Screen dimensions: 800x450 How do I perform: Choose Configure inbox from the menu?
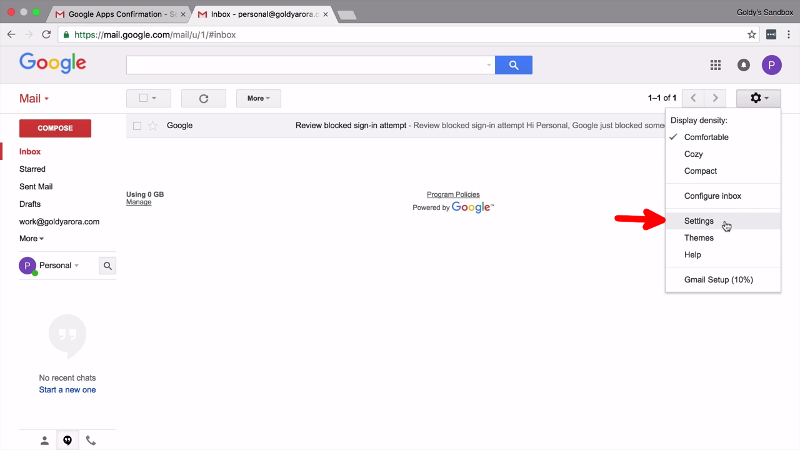tap(712, 196)
